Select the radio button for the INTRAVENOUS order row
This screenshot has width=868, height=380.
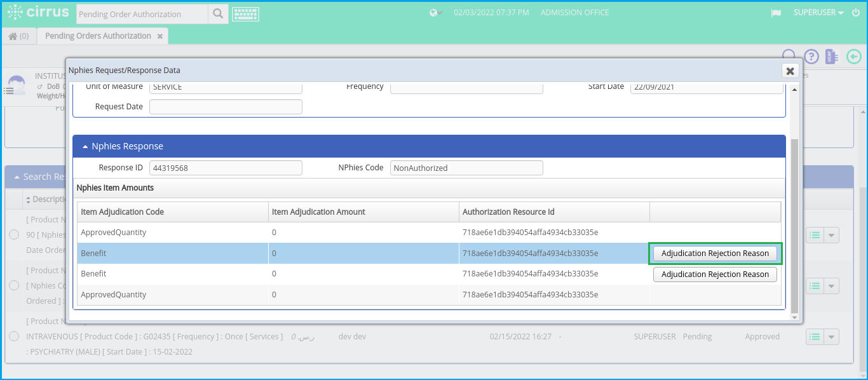point(14,337)
